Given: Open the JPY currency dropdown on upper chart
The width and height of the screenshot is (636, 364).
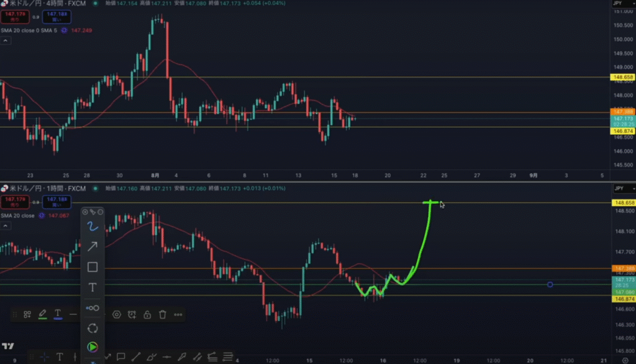Looking at the screenshot, I should tap(624, 3).
